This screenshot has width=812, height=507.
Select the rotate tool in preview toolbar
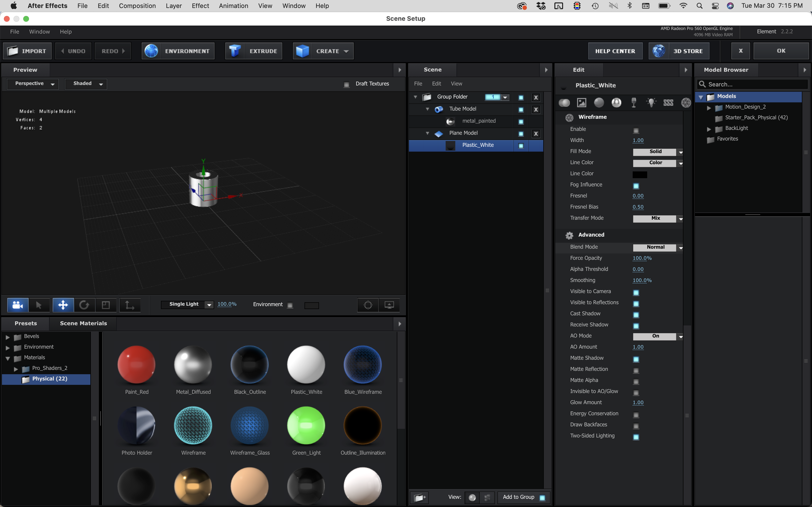[84, 305]
